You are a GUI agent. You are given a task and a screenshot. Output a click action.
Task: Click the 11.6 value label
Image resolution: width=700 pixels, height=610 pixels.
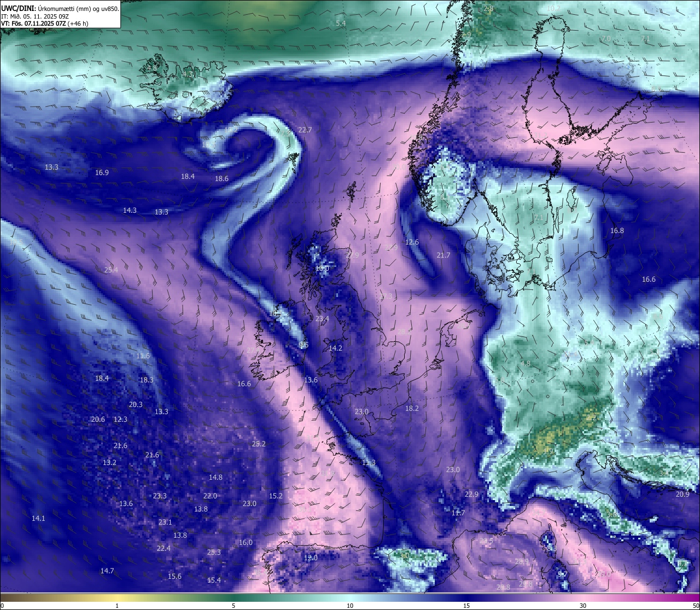coord(143,356)
